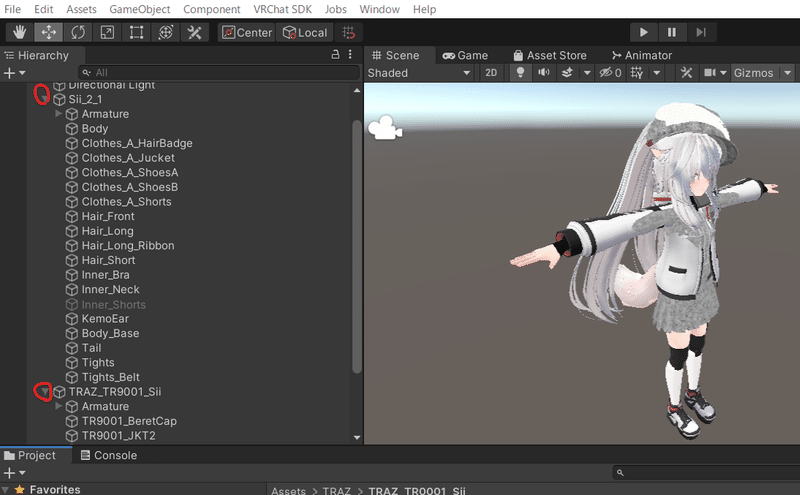Select Tights object
Screen dimensions: 800x495
click(98, 363)
